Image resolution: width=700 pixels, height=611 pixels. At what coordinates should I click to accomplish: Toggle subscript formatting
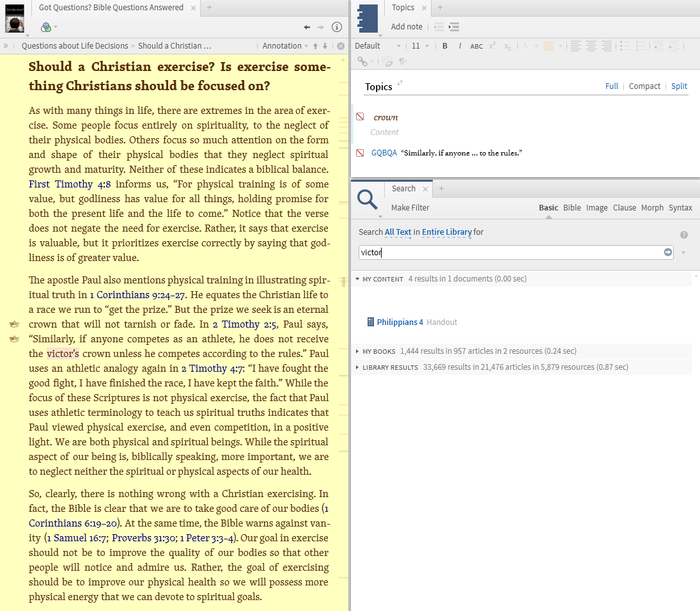(507, 47)
